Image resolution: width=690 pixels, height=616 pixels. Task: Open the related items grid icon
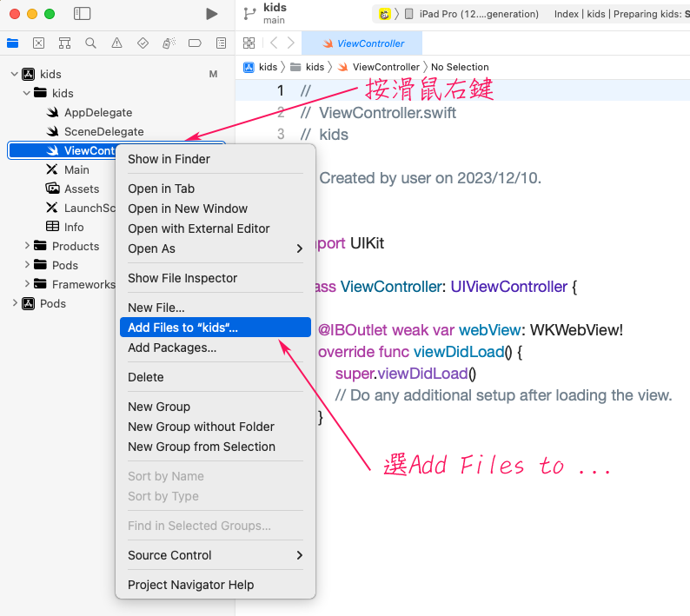point(249,43)
